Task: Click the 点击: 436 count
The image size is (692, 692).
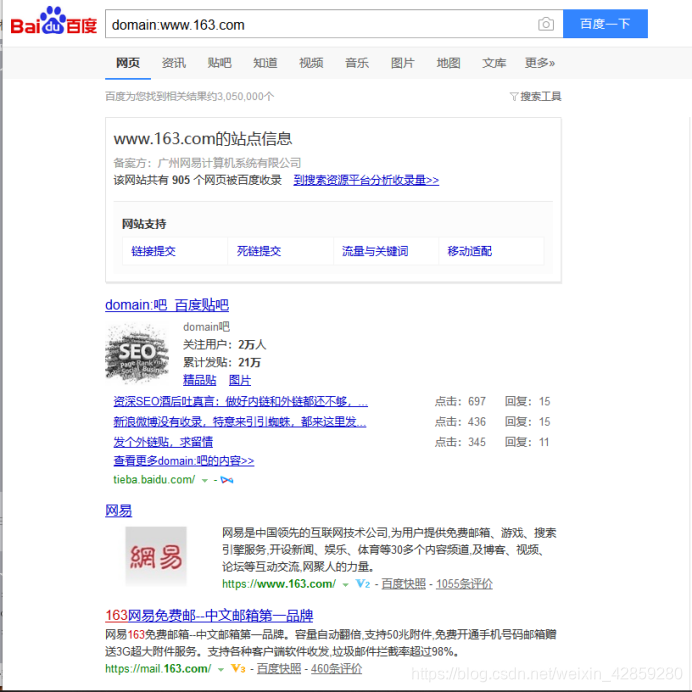Action: click(460, 421)
